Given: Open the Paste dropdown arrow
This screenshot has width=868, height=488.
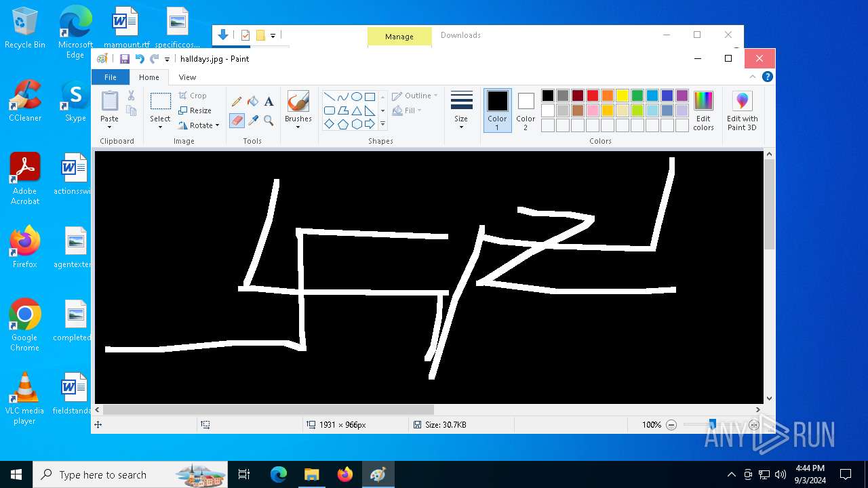Looking at the screenshot, I should 109,127.
